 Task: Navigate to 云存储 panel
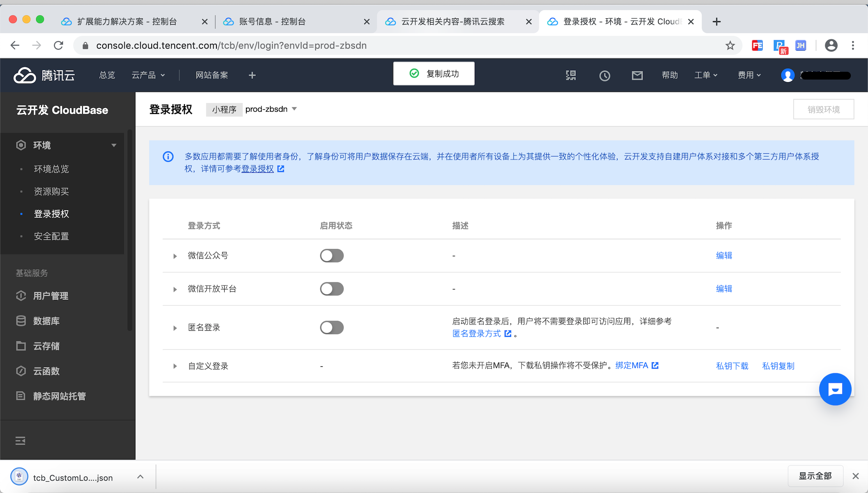click(x=46, y=346)
